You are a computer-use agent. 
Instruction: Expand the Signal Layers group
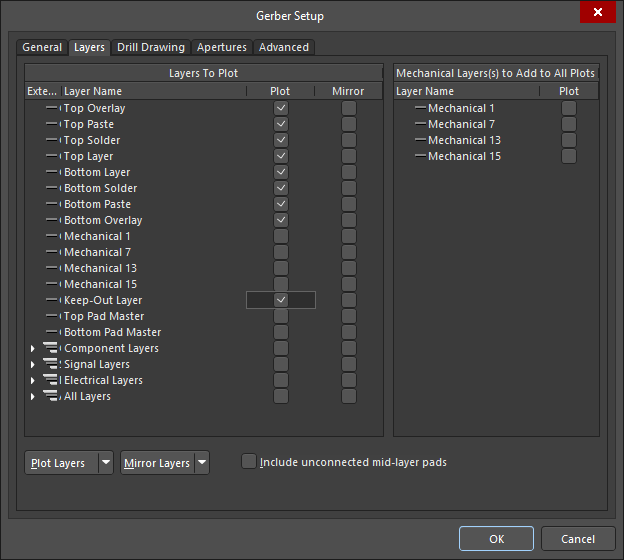pos(33,365)
